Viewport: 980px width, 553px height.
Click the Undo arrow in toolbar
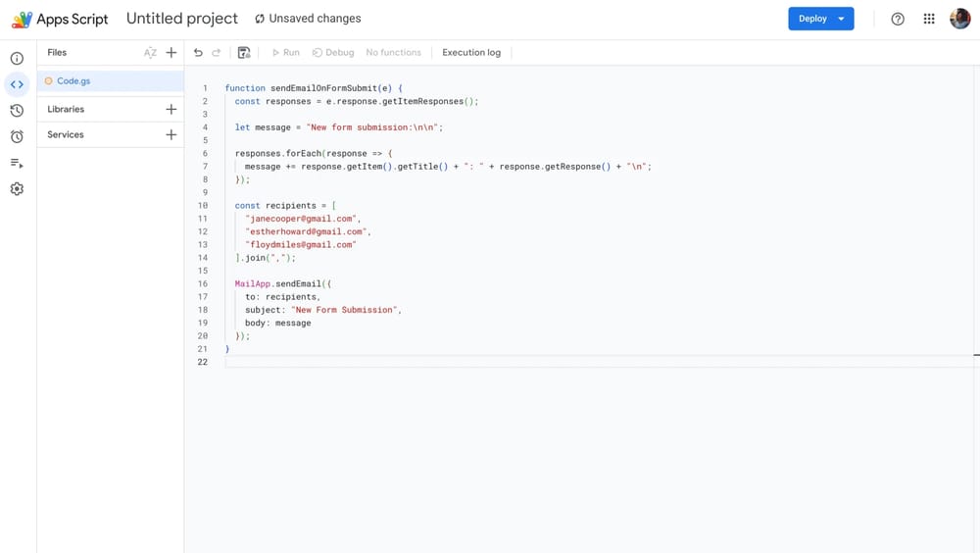click(198, 53)
